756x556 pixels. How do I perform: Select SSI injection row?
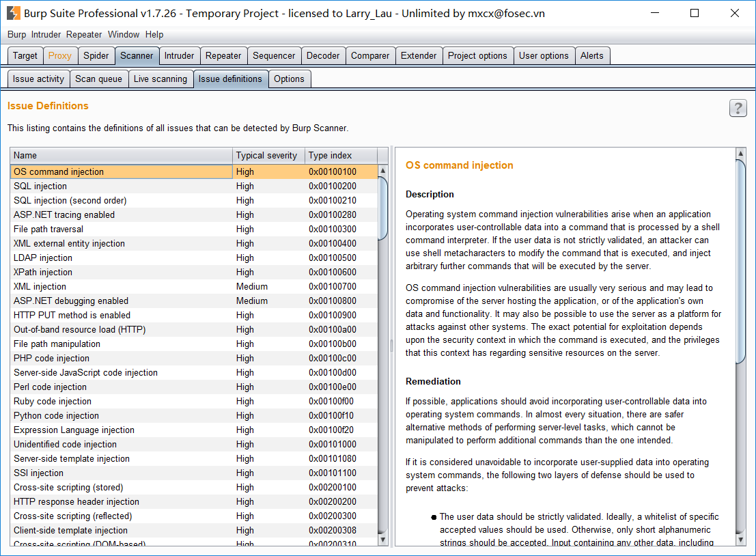pyautogui.click(x=194, y=473)
